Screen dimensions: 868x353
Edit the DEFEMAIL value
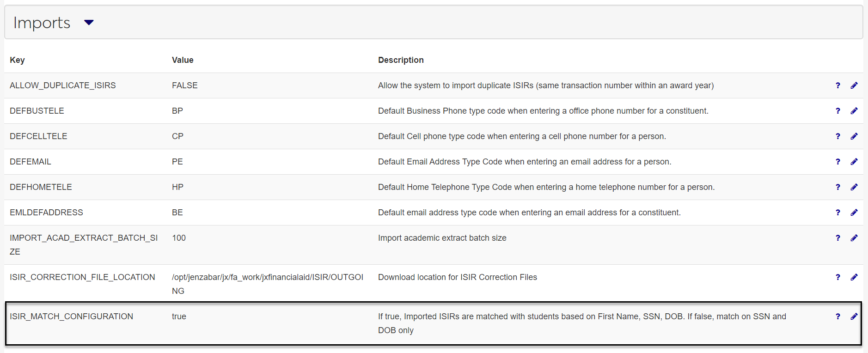tap(854, 162)
